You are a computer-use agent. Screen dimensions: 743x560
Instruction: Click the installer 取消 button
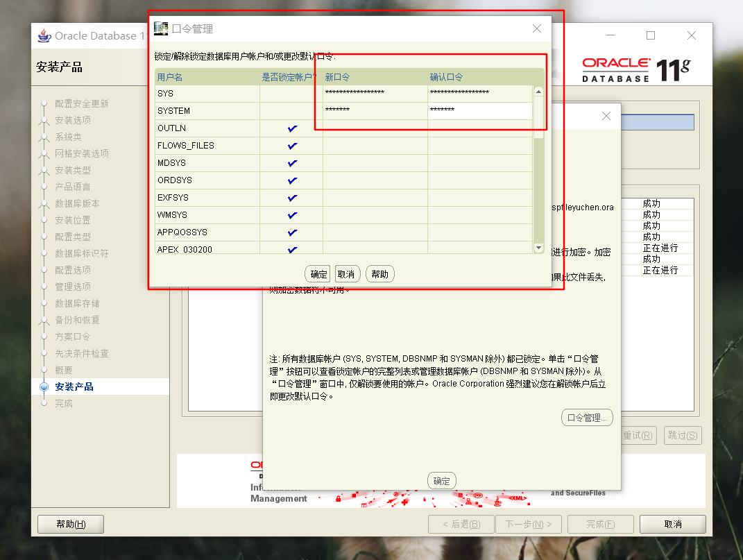tap(672, 524)
